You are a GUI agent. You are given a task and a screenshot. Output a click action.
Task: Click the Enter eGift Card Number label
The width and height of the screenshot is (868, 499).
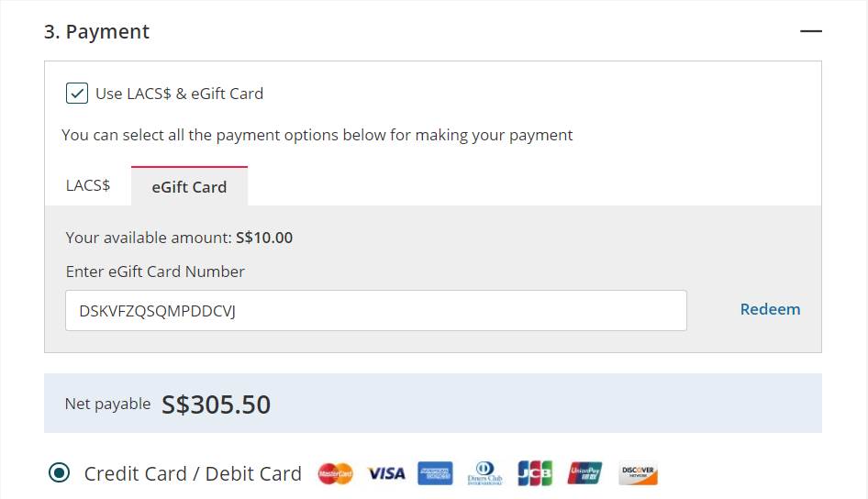[155, 272]
